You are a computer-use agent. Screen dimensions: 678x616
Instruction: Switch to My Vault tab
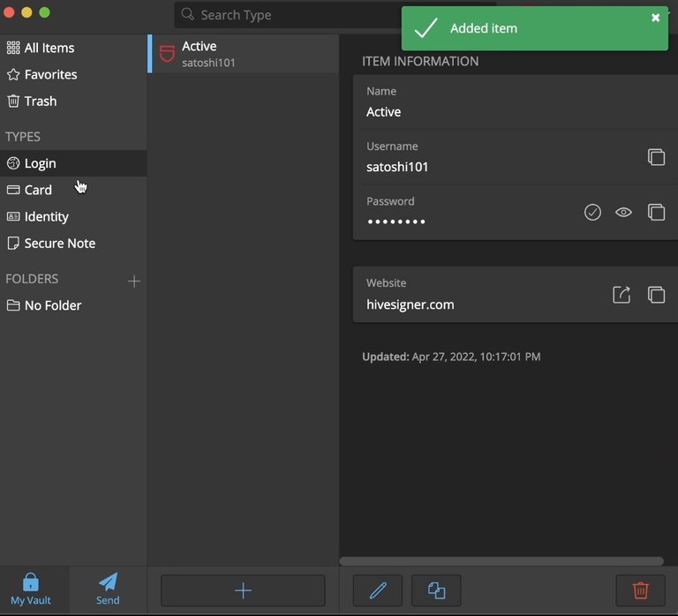coord(31,589)
